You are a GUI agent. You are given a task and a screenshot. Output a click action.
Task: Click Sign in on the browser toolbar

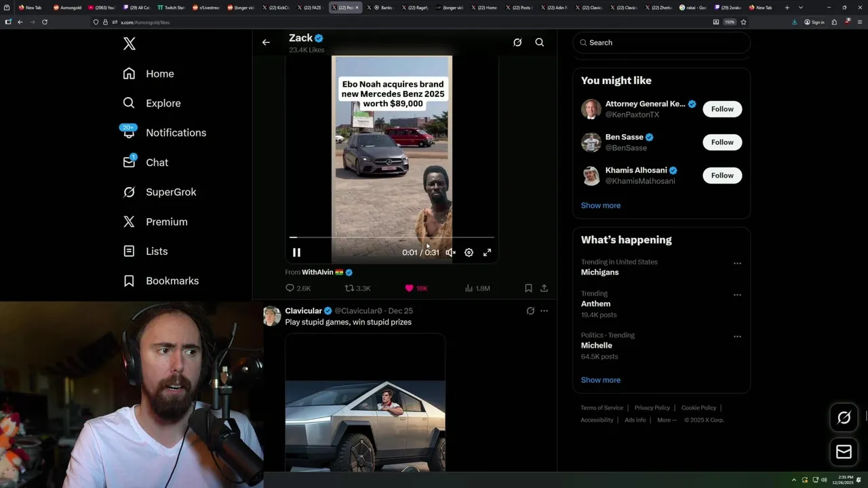[x=814, y=22]
